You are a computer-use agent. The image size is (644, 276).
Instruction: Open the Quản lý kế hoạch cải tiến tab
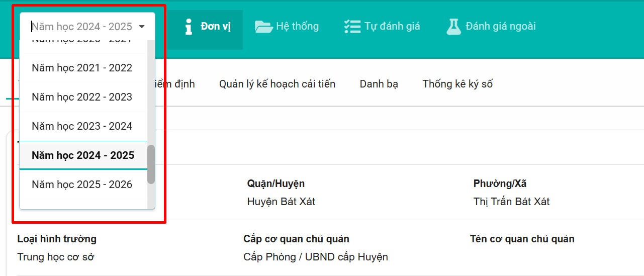click(277, 84)
